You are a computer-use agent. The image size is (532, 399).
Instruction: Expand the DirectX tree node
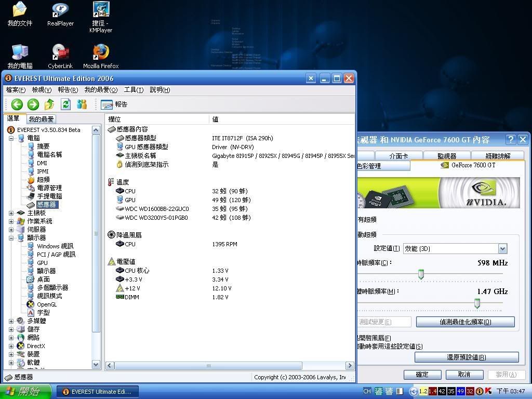click(x=11, y=346)
